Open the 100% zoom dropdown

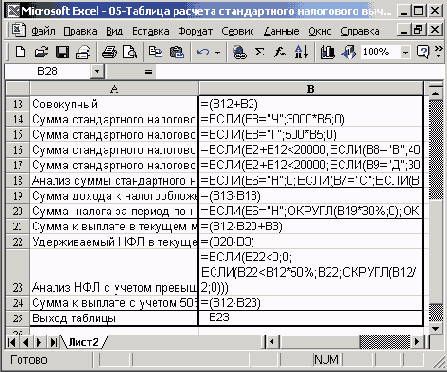click(x=405, y=52)
